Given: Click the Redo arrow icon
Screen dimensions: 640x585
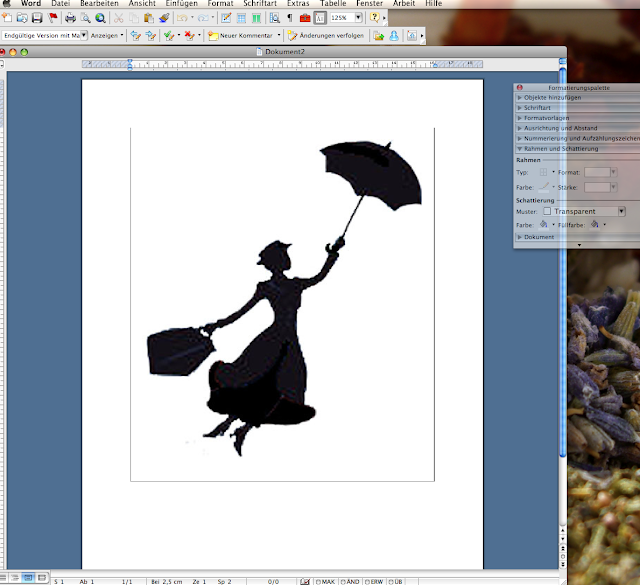Looking at the screenshot, I should [x=203, y=18].
